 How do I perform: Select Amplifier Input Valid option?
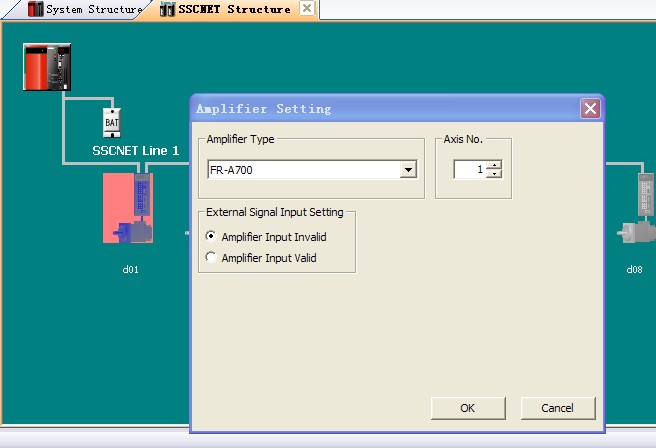211,257
